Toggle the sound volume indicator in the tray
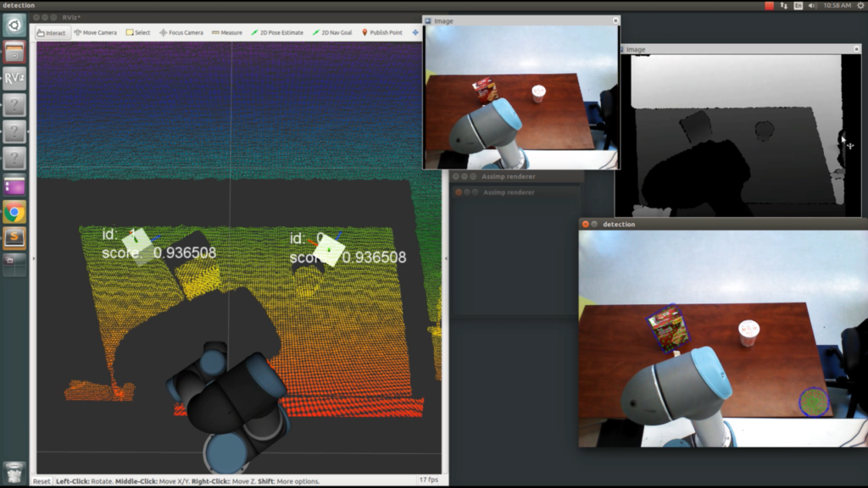This screenshot has width=868, height=488. (x=812, y=5)
